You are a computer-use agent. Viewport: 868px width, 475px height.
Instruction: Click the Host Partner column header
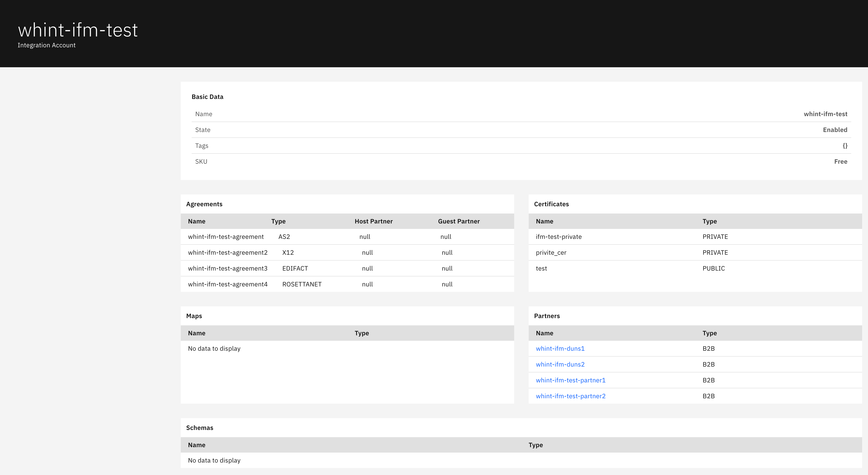pyautogui.click(x=373, y=221)
